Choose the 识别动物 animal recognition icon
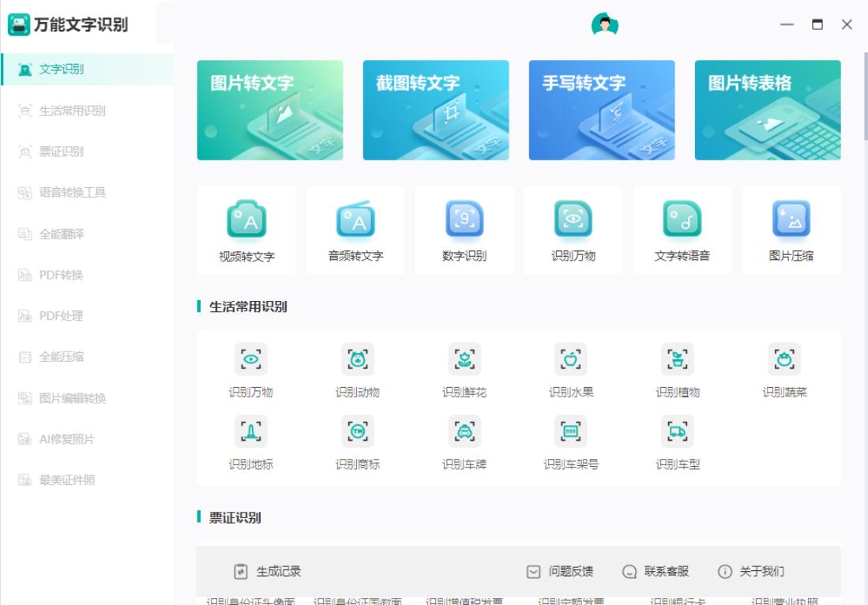The width and height of the screenshot is (868, 605). [357, 358]
